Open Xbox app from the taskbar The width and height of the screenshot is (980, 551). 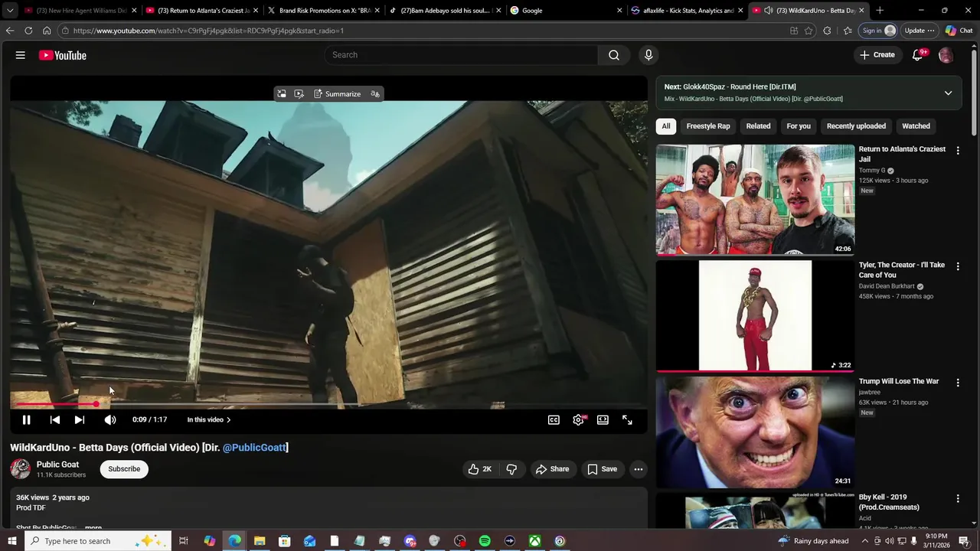(x=534, y=541)
